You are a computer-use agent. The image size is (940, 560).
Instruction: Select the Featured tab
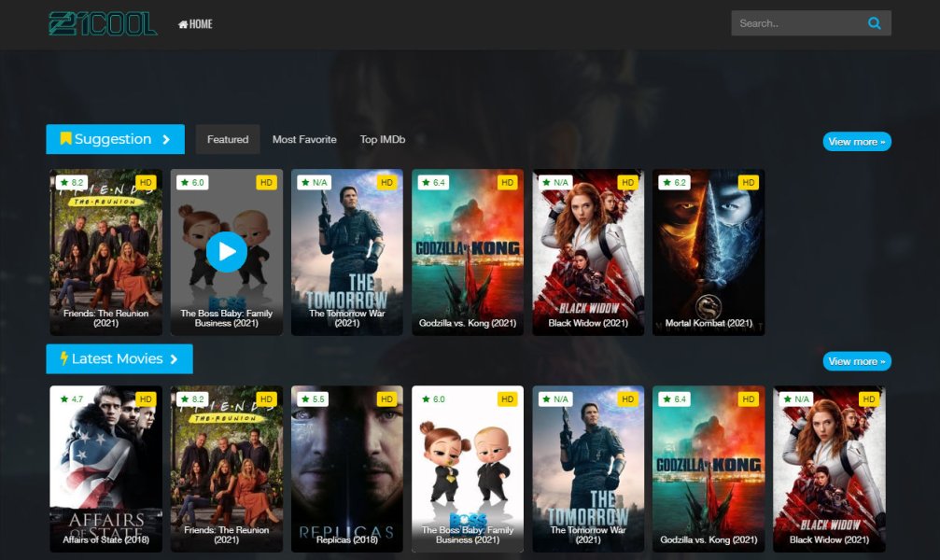(x=228, y=139)
